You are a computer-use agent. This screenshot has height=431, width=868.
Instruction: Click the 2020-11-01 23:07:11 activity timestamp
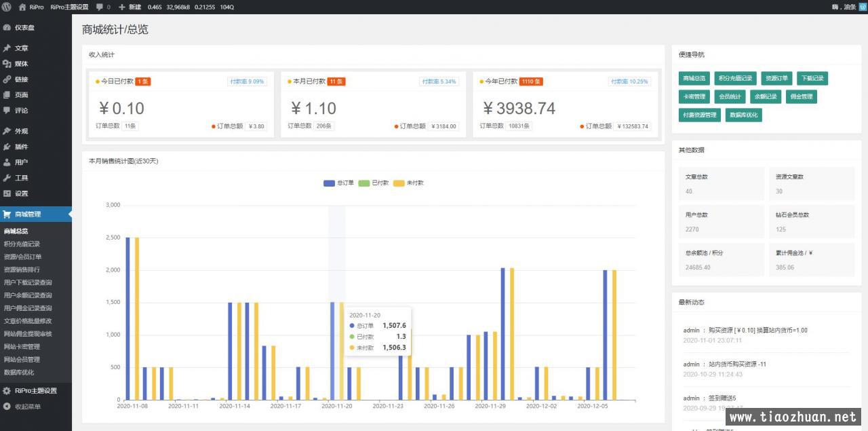713,340
